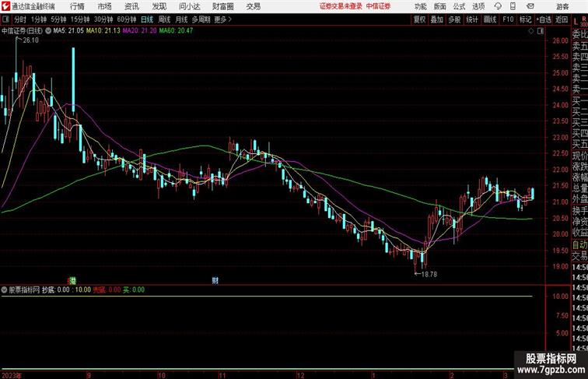Click the MA20: 21.20 value
Screen dimensions: 588x379
coord(139,31)
